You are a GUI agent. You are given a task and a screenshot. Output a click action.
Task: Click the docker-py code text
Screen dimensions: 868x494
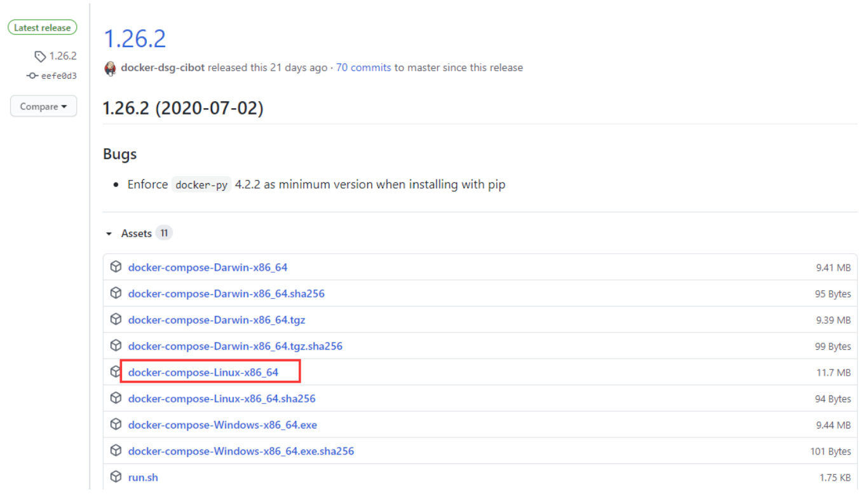click(201, 185)
